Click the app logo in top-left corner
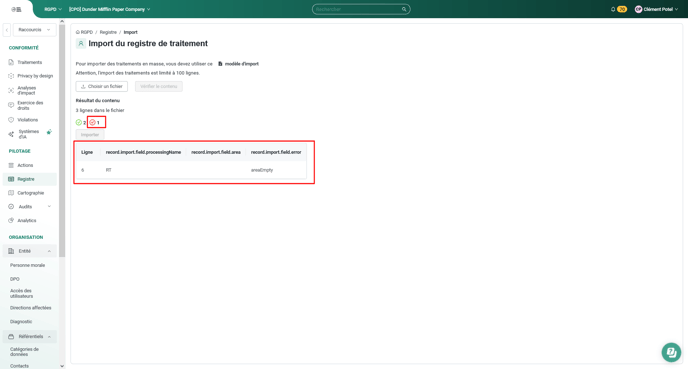The width and height of the screenshot is (688, 369). pos(16,9)
